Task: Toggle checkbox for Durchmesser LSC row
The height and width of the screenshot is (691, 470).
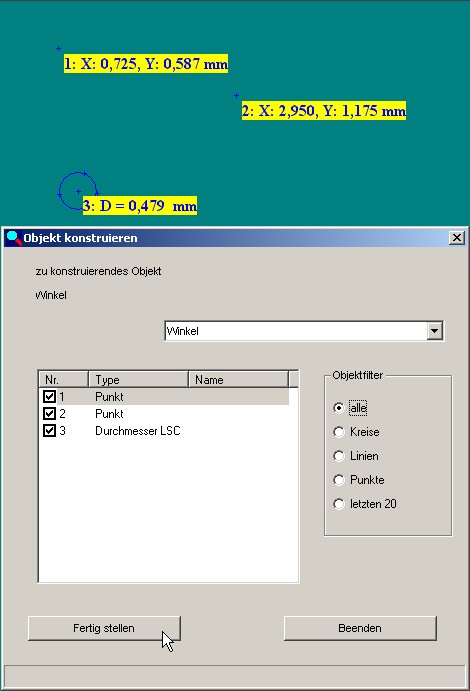Action: (49, 431)
